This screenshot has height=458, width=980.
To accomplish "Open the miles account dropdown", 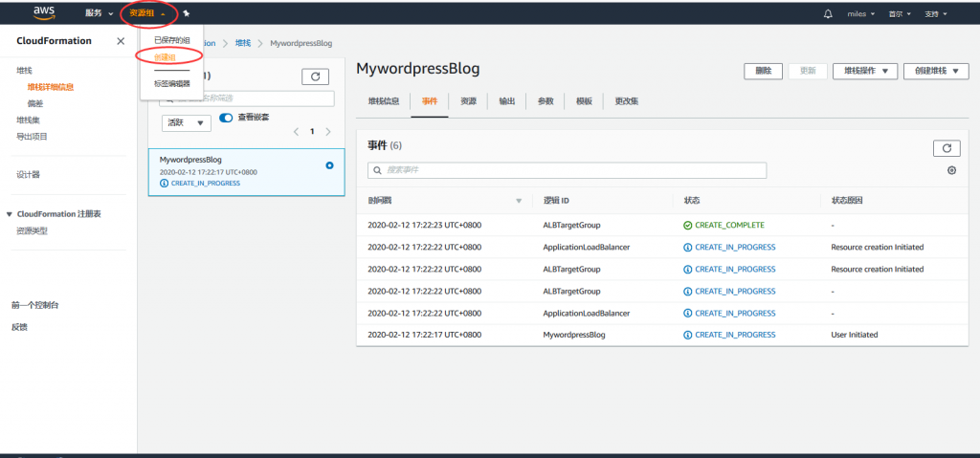I will tap(860, 13).
